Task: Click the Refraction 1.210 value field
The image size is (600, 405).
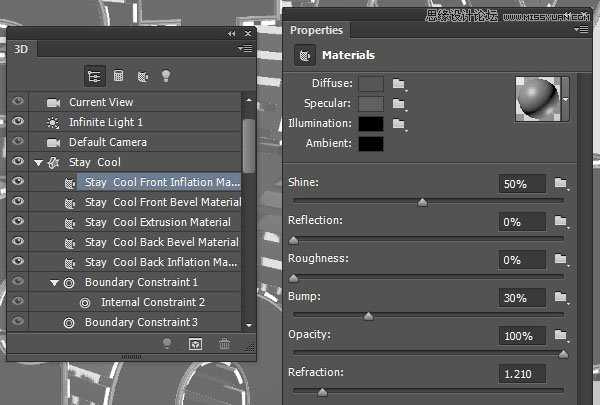Action: [x=522, y=374]
